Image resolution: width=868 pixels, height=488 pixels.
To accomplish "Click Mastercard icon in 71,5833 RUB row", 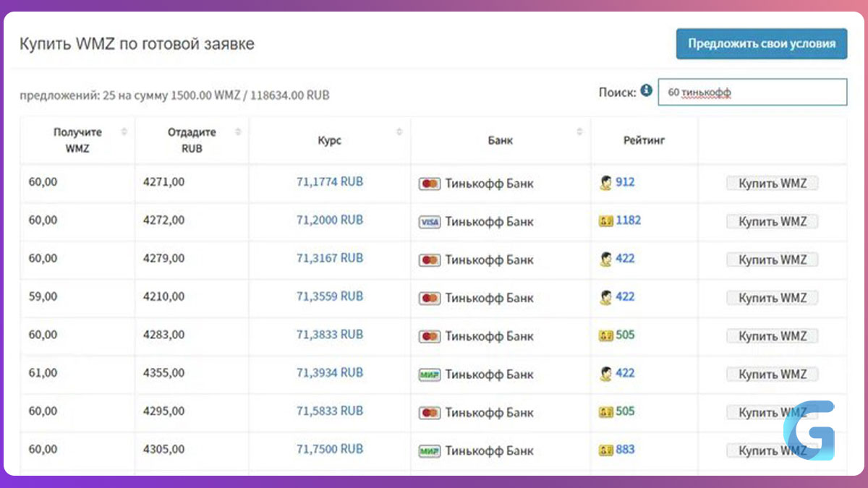I will point(430,413).
